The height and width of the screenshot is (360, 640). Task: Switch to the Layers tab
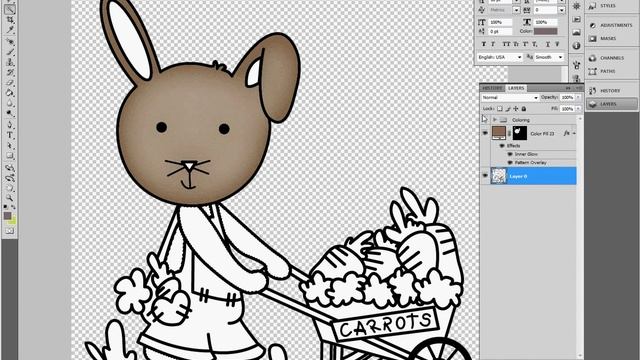516,88
